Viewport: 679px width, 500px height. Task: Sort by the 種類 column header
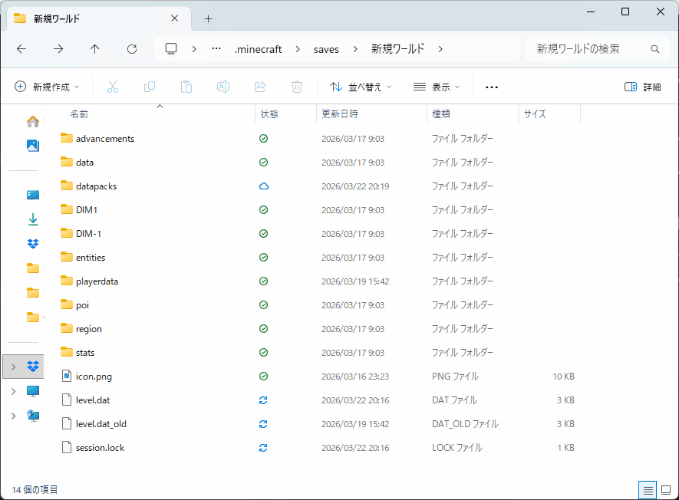point(441,114)
